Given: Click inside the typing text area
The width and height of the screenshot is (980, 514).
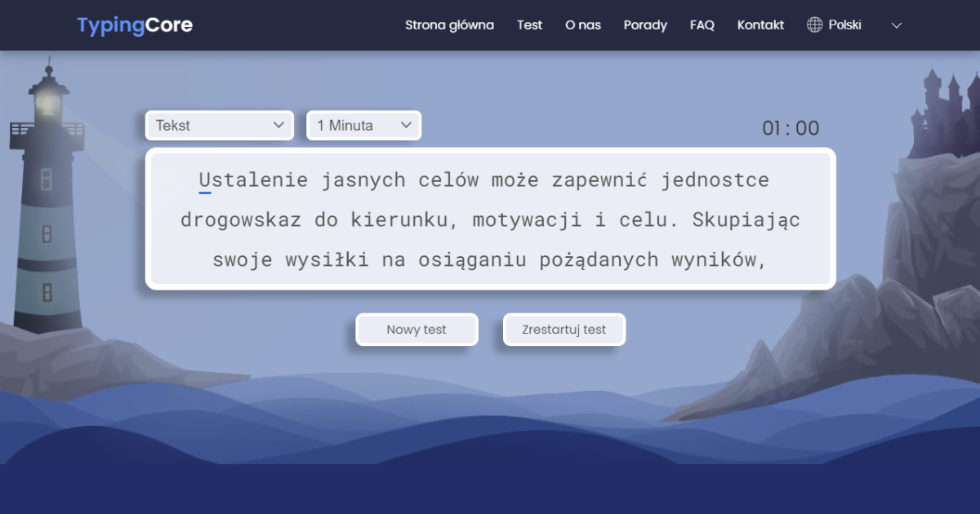Looking at the screenshot, I should pyautogui.click(x=490, y=219).
